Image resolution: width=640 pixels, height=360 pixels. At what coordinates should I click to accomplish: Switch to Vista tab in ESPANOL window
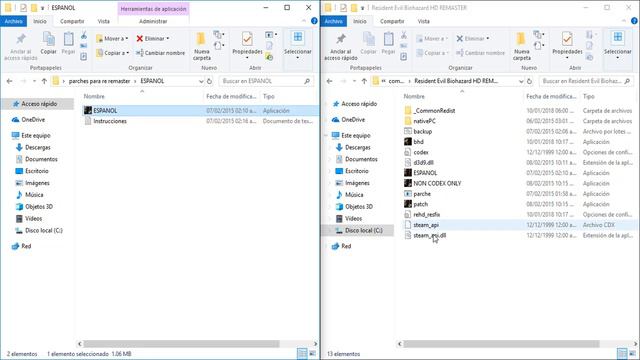tap(104, 21)
